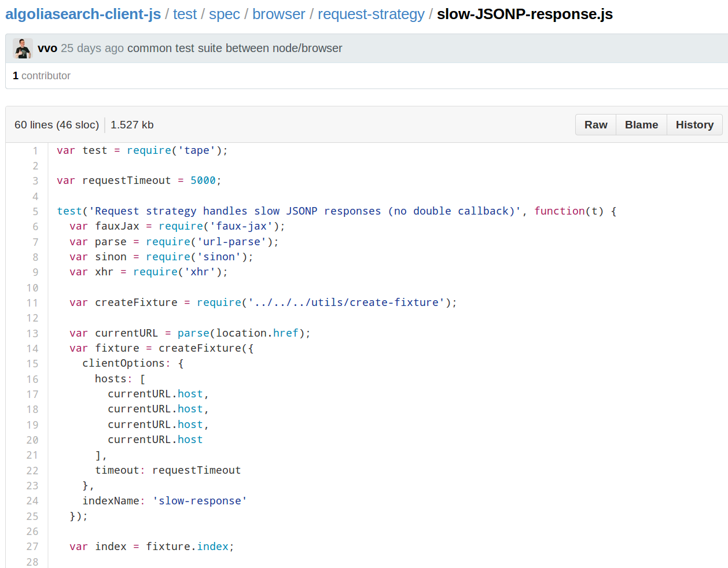Click the '1.527 kb' file size text
The image size is (728, 568).
[x=132, y=125]
